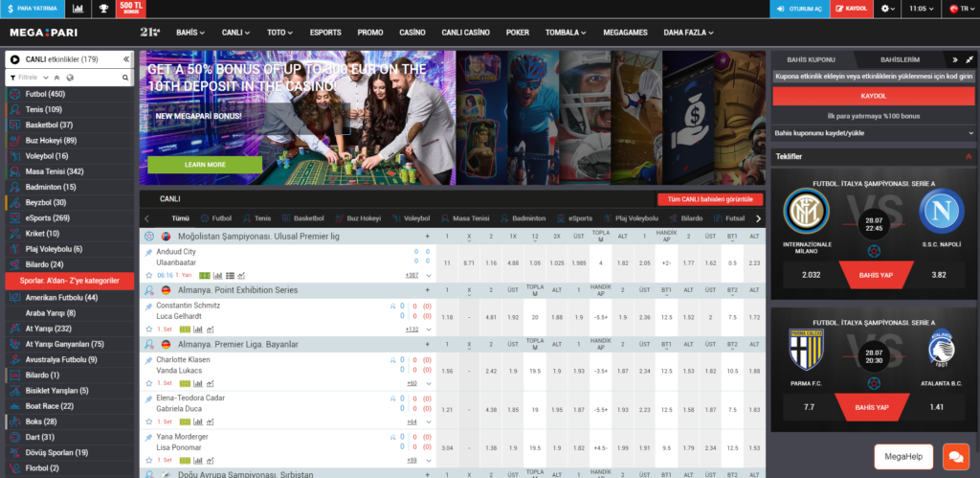Open POKER in main navigation
Viewport: 980px width, 478px height.
pyautogui.click(x=518, y=33)
